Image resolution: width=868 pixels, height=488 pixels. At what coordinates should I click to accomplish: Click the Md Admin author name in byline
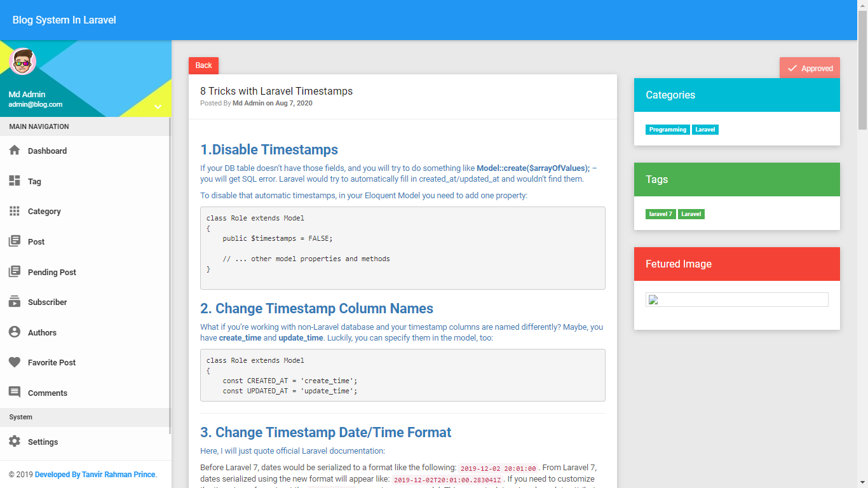[248, 103]
